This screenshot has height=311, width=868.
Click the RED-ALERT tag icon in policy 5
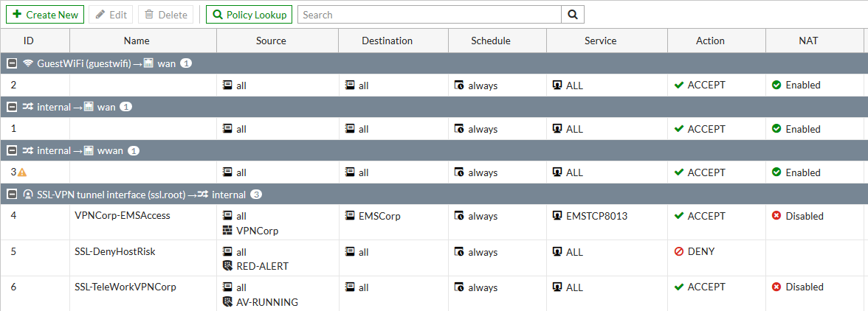click(227, 266)
